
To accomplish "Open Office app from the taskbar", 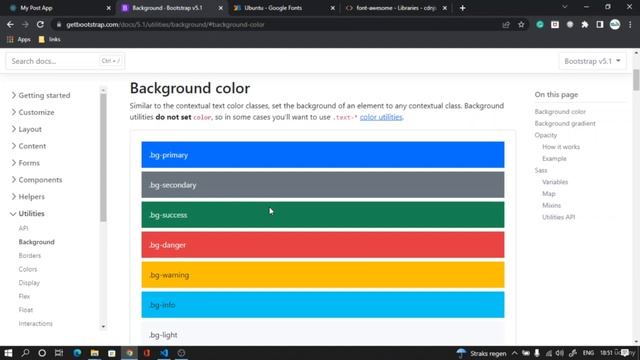I will [147, 353].
